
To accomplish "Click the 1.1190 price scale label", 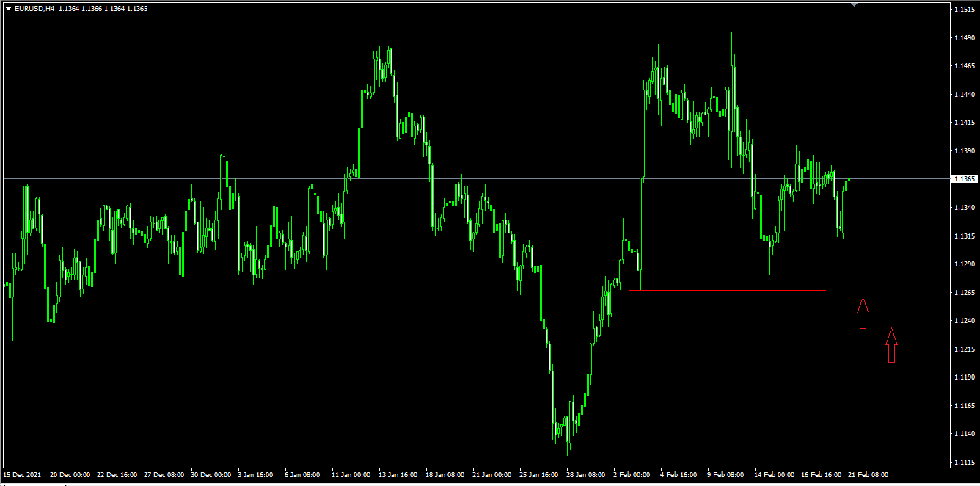I will pyautogui.click(x=964, y=377).
